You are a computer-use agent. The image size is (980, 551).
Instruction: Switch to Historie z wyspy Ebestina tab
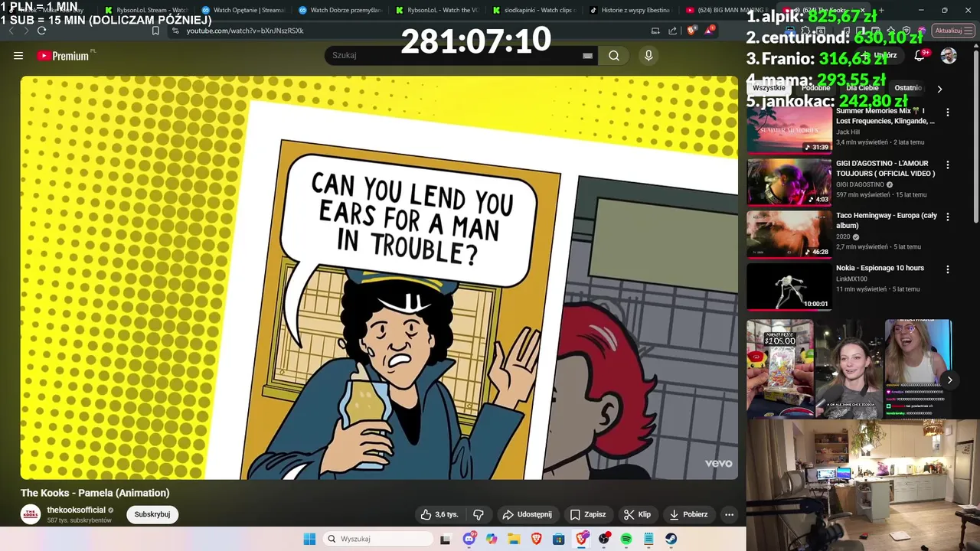point(629,10)
